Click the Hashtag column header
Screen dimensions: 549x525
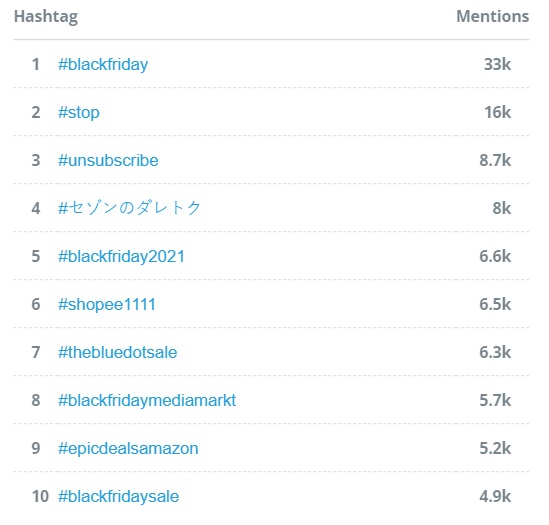(46, 17)
